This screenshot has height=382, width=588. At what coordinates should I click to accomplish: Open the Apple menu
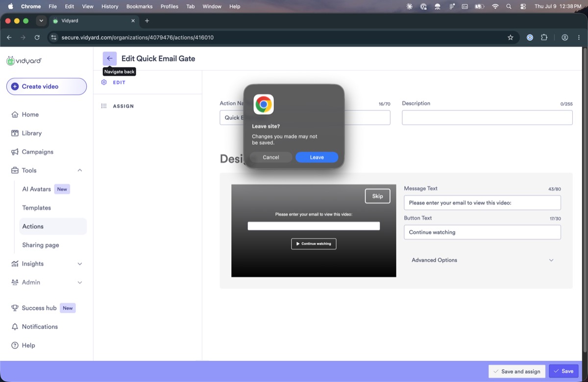[x=10, y=6]
